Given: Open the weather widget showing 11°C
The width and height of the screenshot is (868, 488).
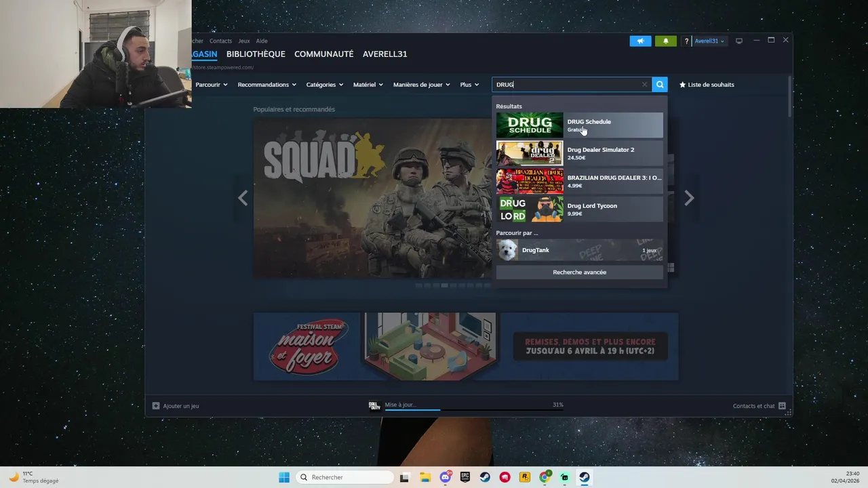Looking at the screenshot, I should click(34, 477).
